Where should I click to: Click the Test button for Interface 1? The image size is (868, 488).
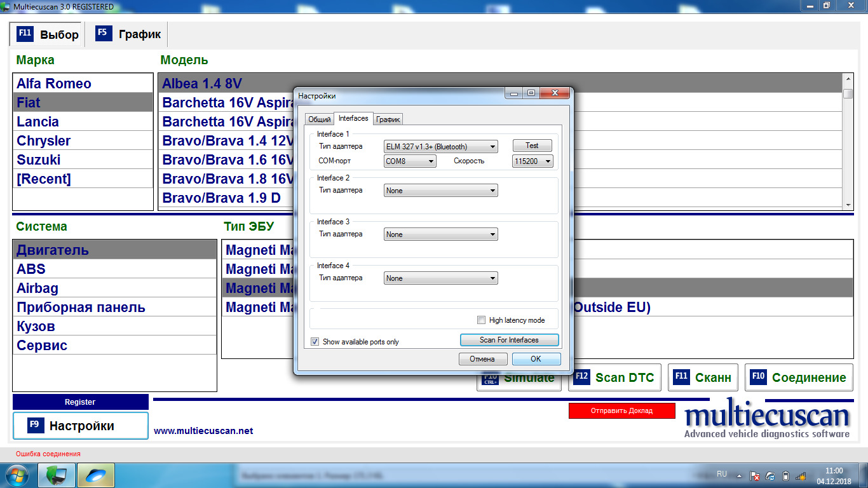[532, 146]
